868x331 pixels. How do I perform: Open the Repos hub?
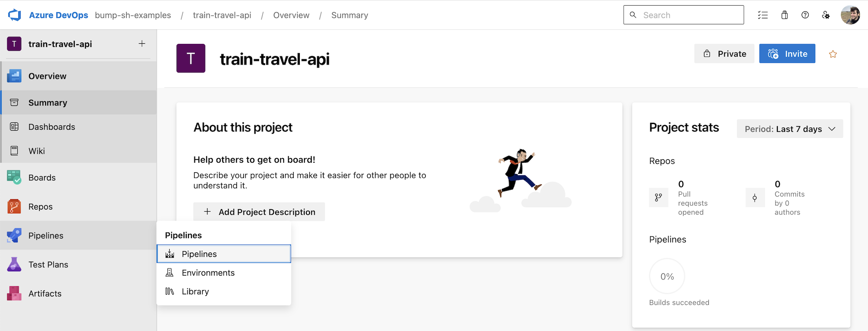coord(40,206)
